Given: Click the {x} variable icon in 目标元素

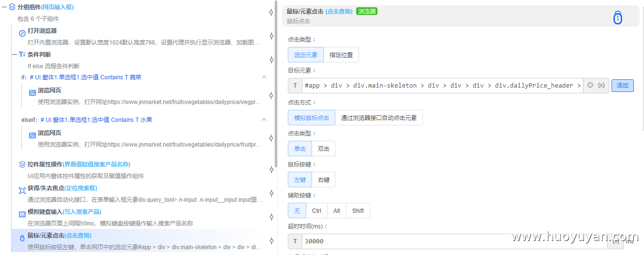Looking at the screenshot, I should tap(601, 85).
